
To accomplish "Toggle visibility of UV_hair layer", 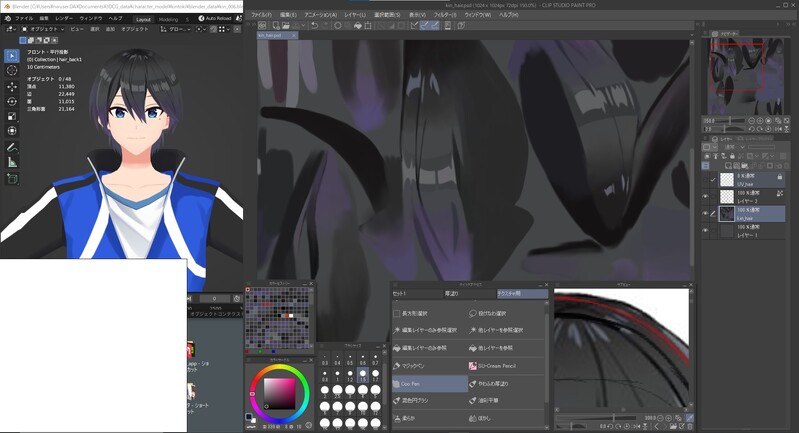I will tap(705, 179).
